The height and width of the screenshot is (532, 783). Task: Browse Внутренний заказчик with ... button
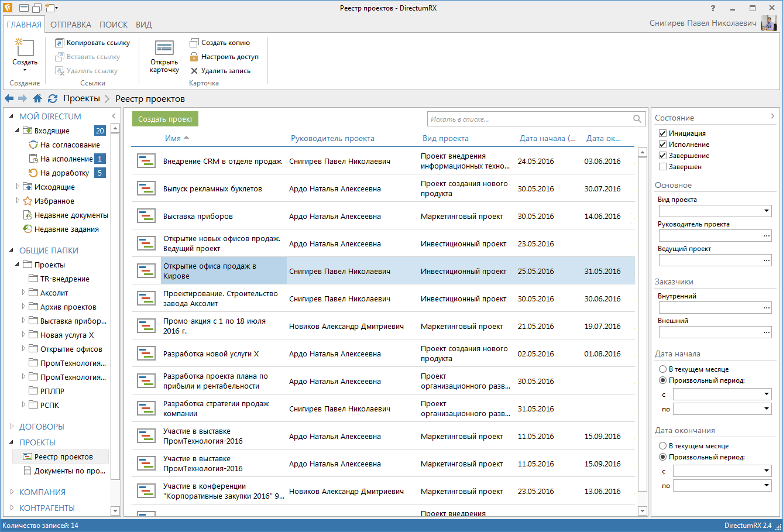click(x=767, y=307)
